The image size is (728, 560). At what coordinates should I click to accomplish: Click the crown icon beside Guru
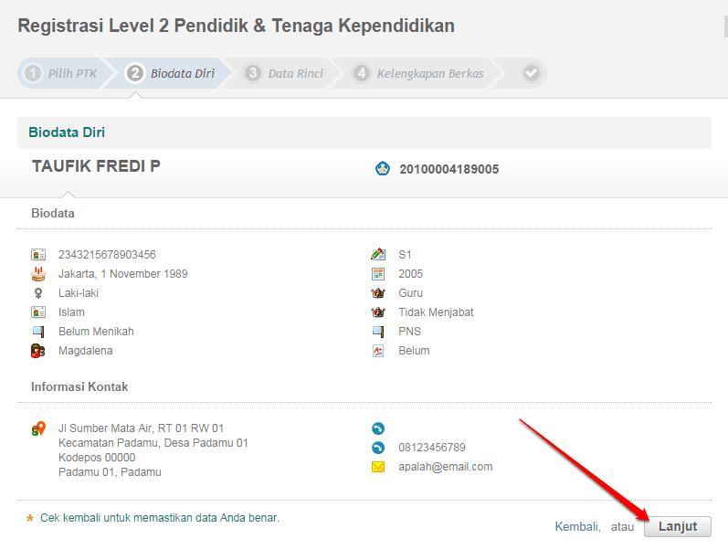pos(378,293)
